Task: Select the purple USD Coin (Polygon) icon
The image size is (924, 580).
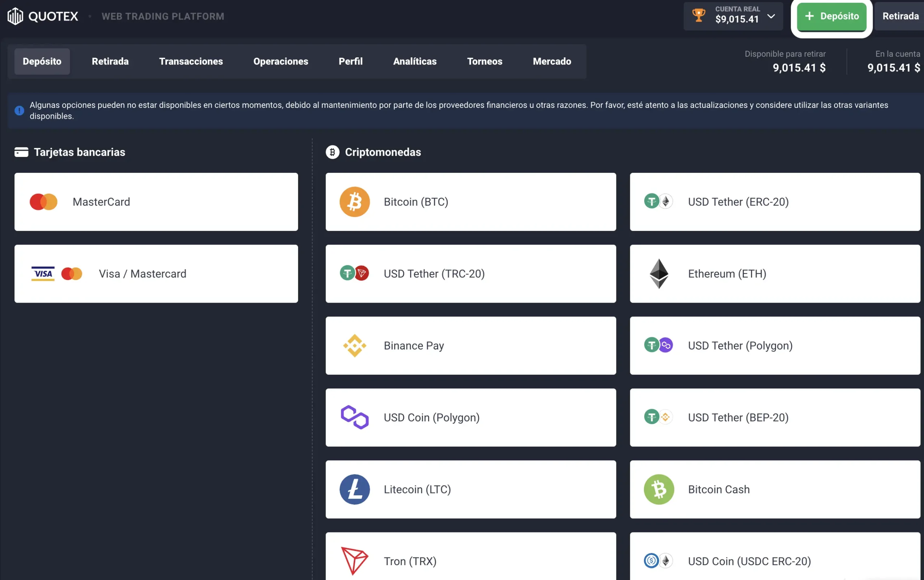Action: click(x=354, y=417)
